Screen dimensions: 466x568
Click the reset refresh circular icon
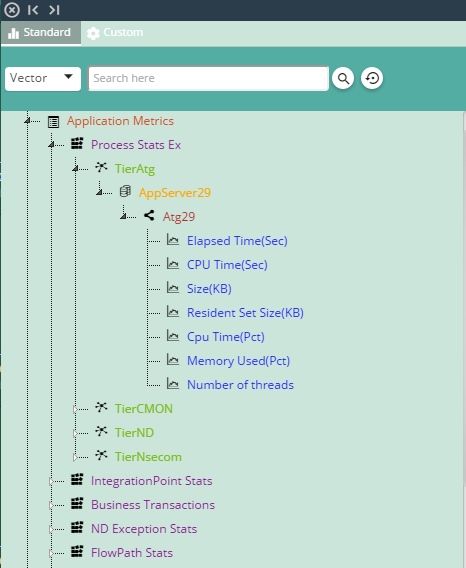(372, 78)
